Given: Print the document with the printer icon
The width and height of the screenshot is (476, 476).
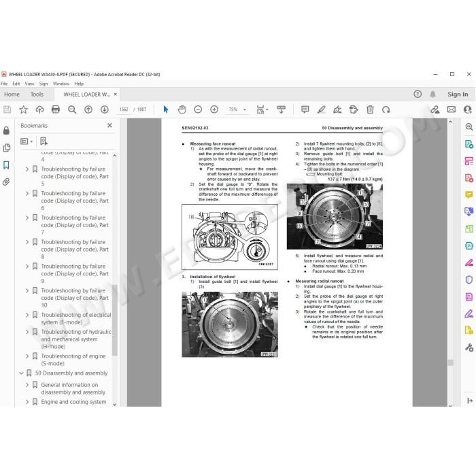Looking at the screenshot, I should point(56,109).
